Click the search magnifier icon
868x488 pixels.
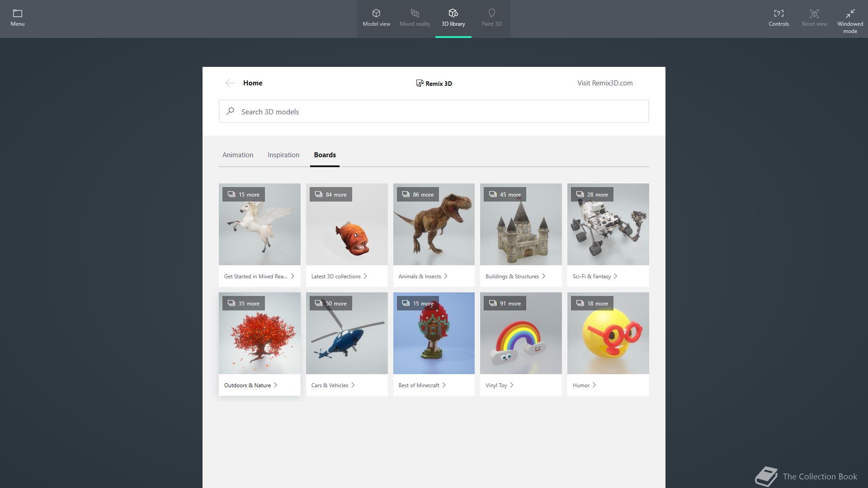click(x=231, y=111)
